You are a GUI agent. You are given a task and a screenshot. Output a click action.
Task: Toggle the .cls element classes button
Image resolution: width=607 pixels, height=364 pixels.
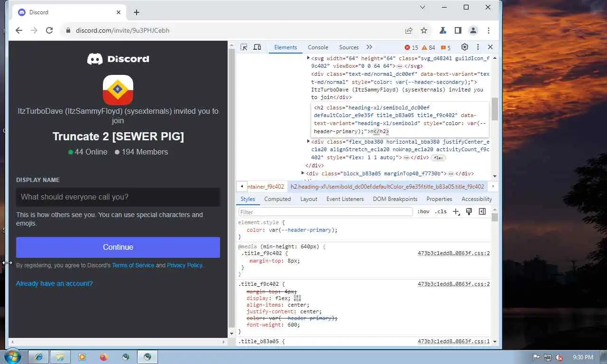tap(441, 211)
